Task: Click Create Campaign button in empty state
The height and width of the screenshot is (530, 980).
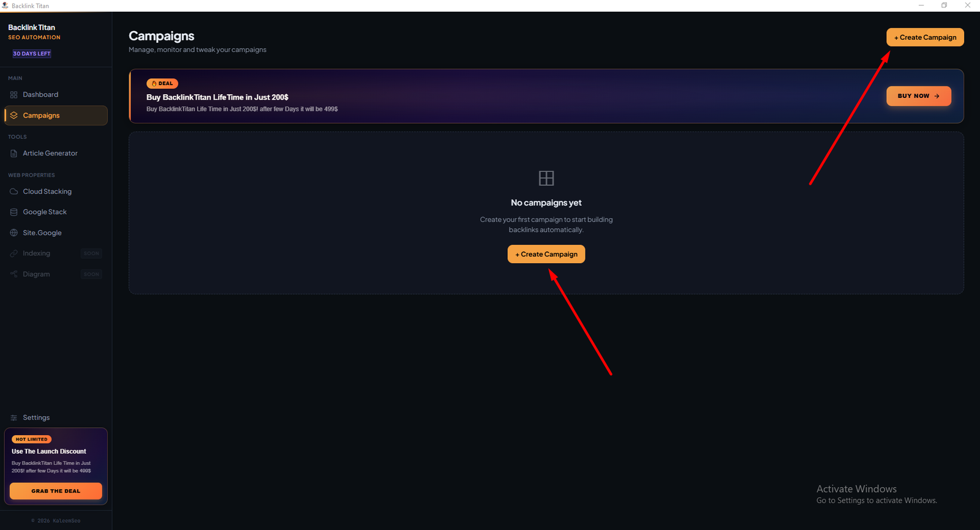Action: point(546,254)
